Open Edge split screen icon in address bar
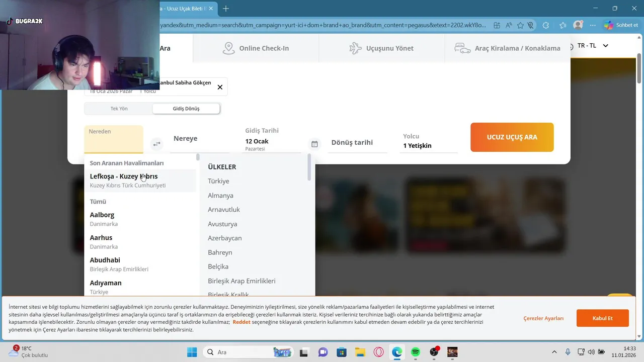 pyautogui.click(x=497, y=25)
